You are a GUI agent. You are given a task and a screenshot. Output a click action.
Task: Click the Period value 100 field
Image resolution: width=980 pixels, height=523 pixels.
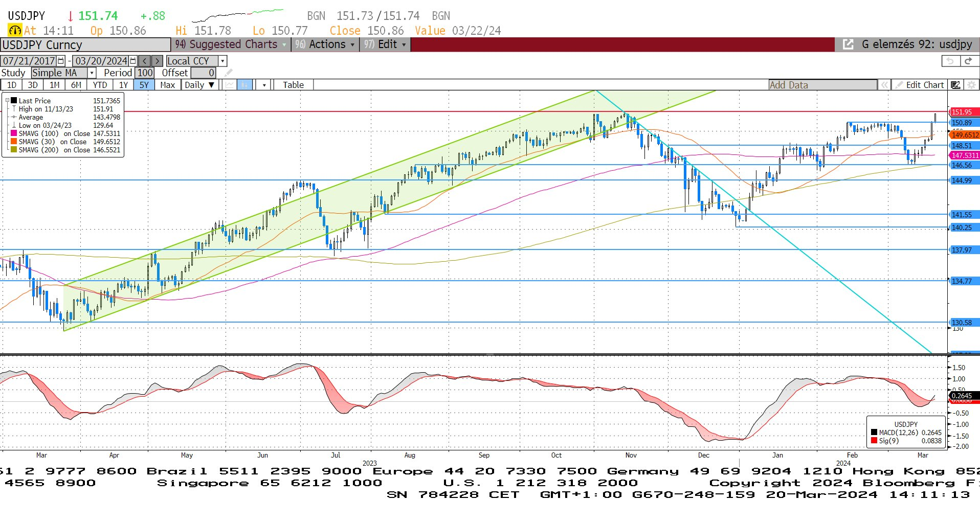[145, 73]
